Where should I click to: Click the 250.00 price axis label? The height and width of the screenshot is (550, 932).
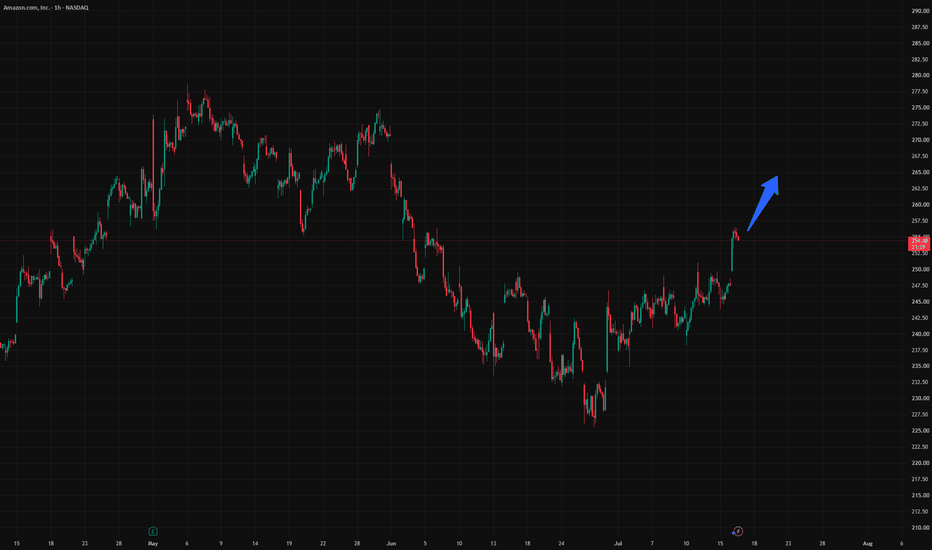click(920, 269)
